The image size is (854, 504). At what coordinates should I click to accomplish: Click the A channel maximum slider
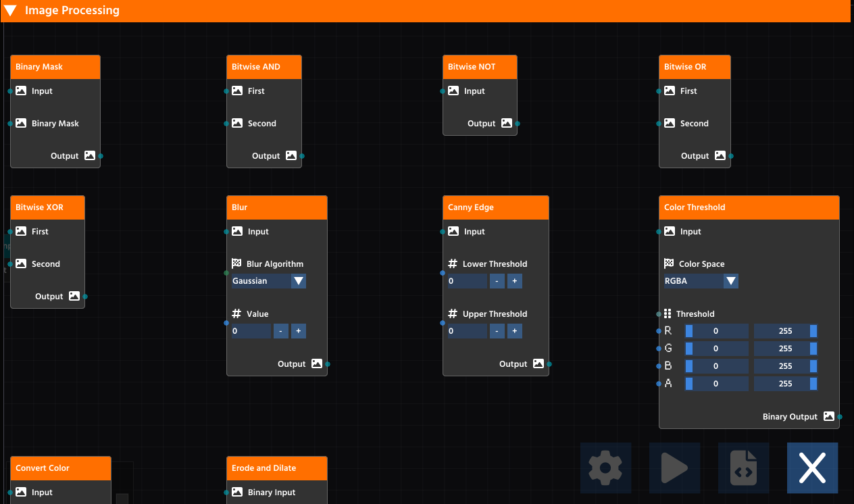(x=785, y=384)
